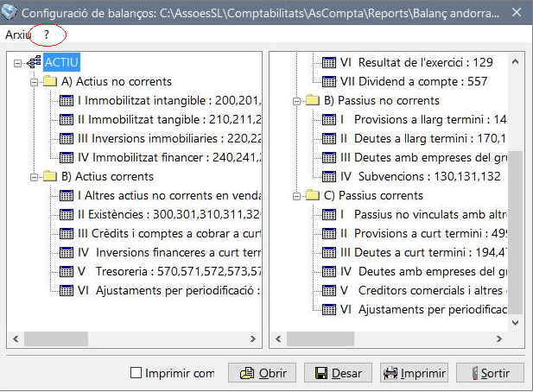
Task: Close the Configuració de balanços window
Action: tap(517, 13)
